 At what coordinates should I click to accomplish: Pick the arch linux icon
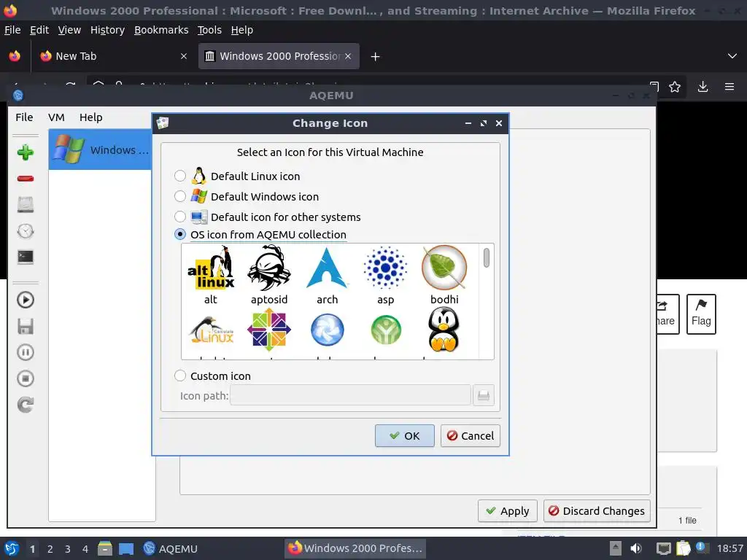328,268
